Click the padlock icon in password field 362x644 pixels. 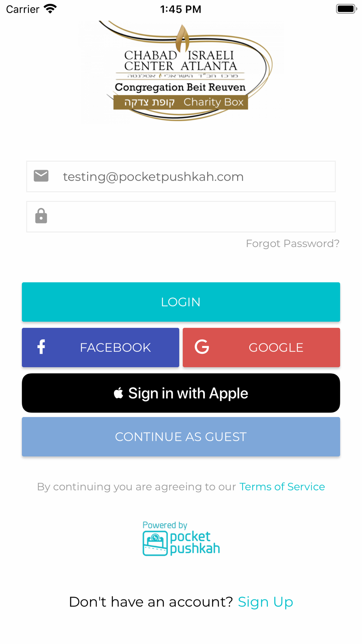(41, 216)
